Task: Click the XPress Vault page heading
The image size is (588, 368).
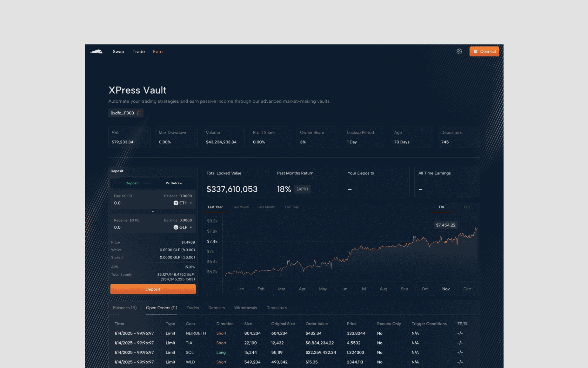Action: coord(137,90)
